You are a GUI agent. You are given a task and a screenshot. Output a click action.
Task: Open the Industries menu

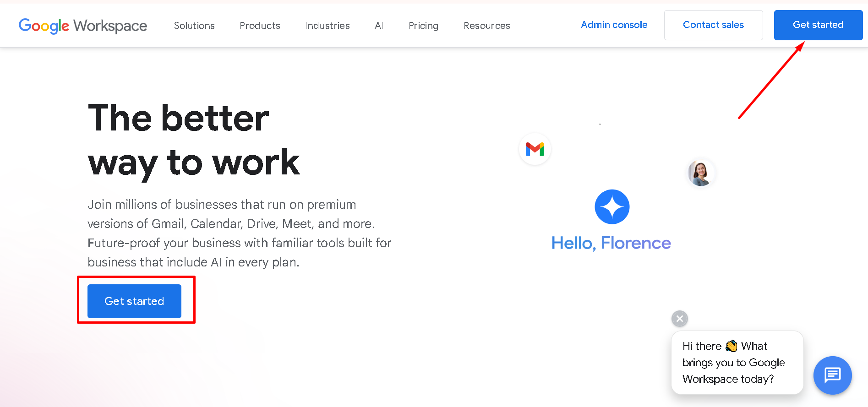click(328, 26)
